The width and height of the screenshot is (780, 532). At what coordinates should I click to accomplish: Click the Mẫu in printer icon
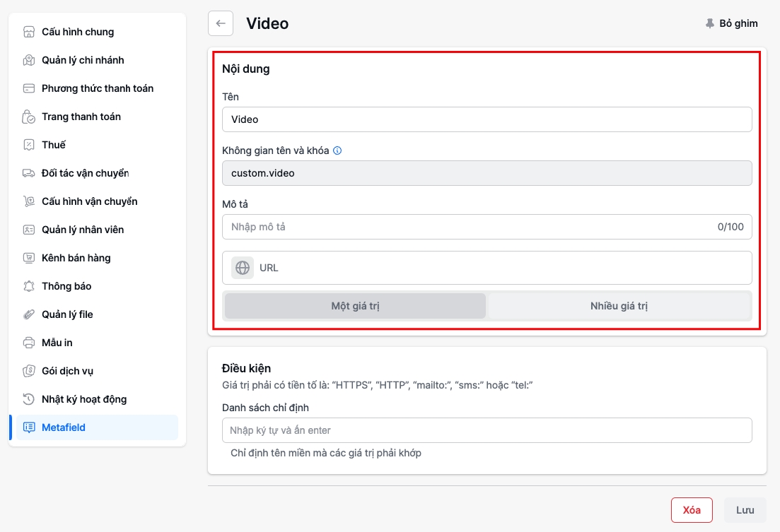pos(29,343)
